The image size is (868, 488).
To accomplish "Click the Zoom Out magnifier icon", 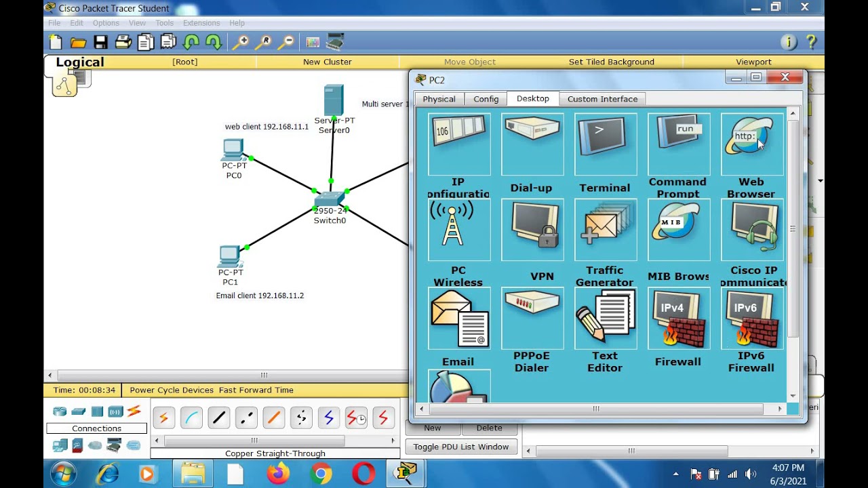I will pyautogui.click(x=286, y=42).
